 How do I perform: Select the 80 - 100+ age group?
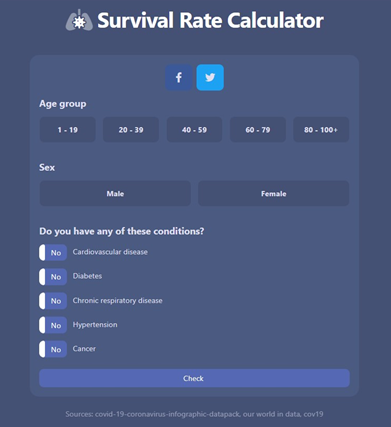coord(321,130)
